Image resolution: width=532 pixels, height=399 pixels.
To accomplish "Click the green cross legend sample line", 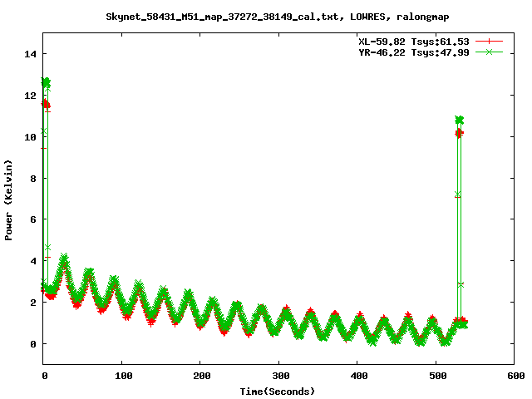I will pyautogui.click(x=489, y=52).
